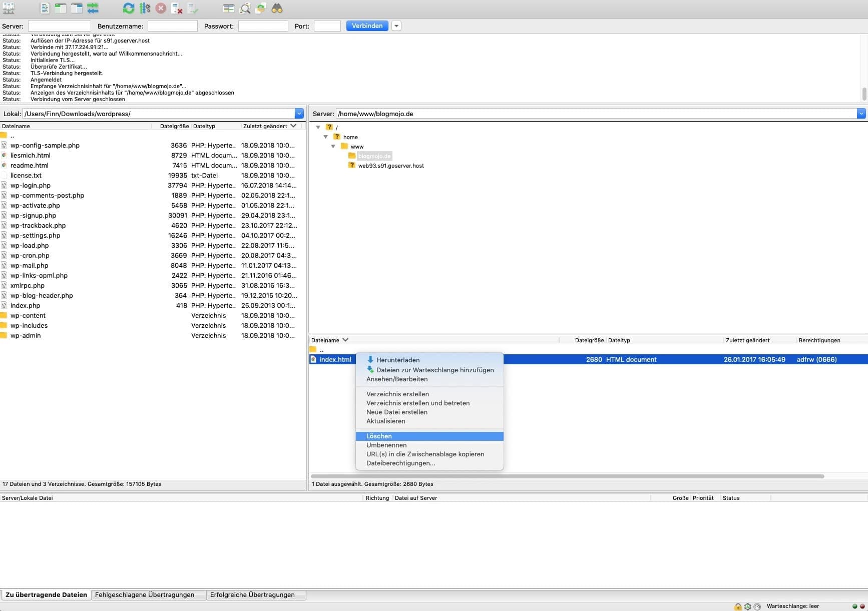Collapse the www folder in server tree
This screenshot has width=868, height=611.
click(x=333, y=147)
